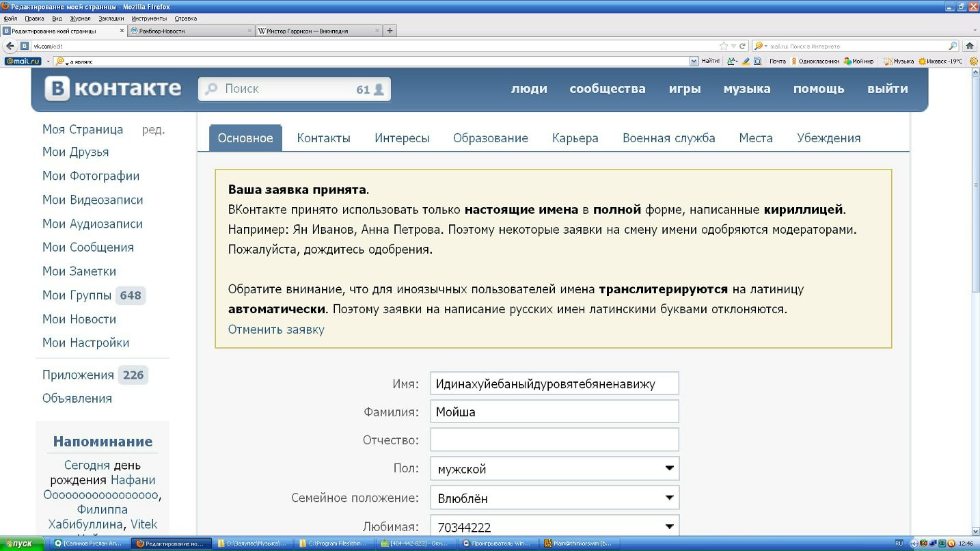This screenshot has height=551, width=980.
Task: Click the Отменить заявку link
Action: [x=276, y=330]
